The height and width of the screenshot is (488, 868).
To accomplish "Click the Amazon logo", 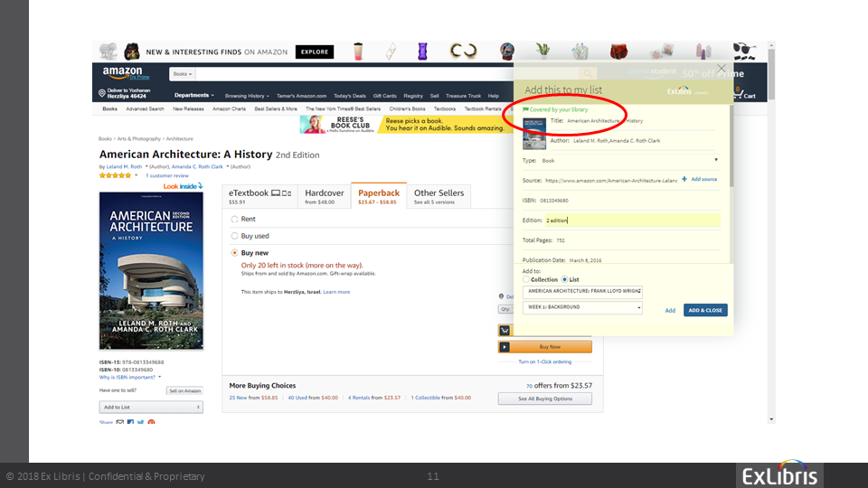I will 122,73.
